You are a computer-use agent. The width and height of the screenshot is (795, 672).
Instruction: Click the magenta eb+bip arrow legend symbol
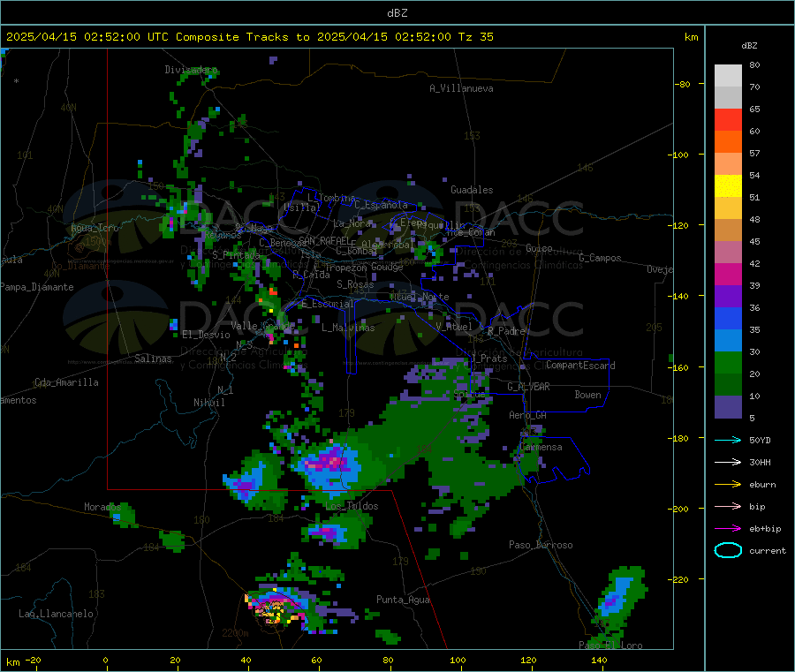click(x=728, y=528)
